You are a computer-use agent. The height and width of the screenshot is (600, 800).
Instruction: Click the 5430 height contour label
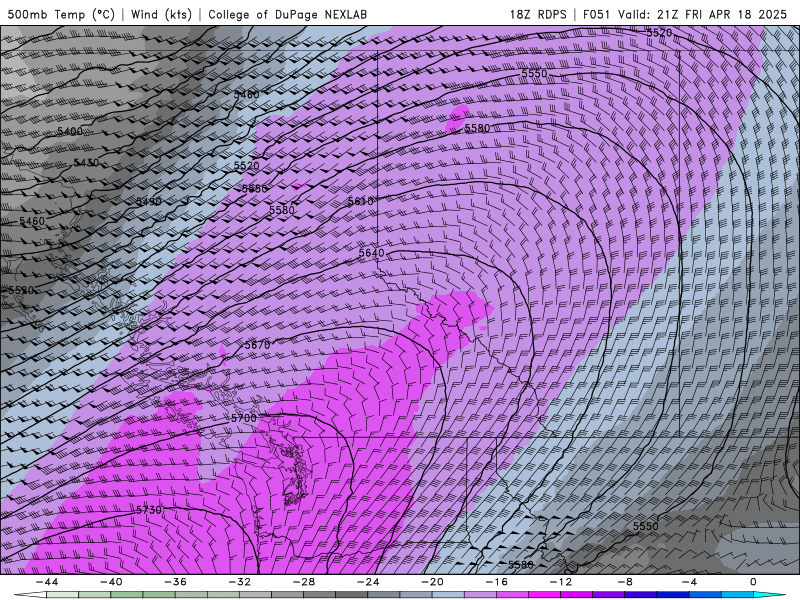click(x=86, y=163)
